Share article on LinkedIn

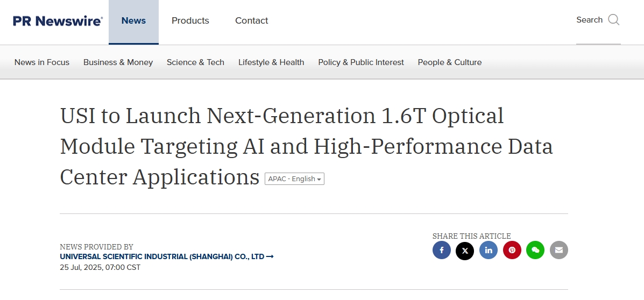pos(489,250)
